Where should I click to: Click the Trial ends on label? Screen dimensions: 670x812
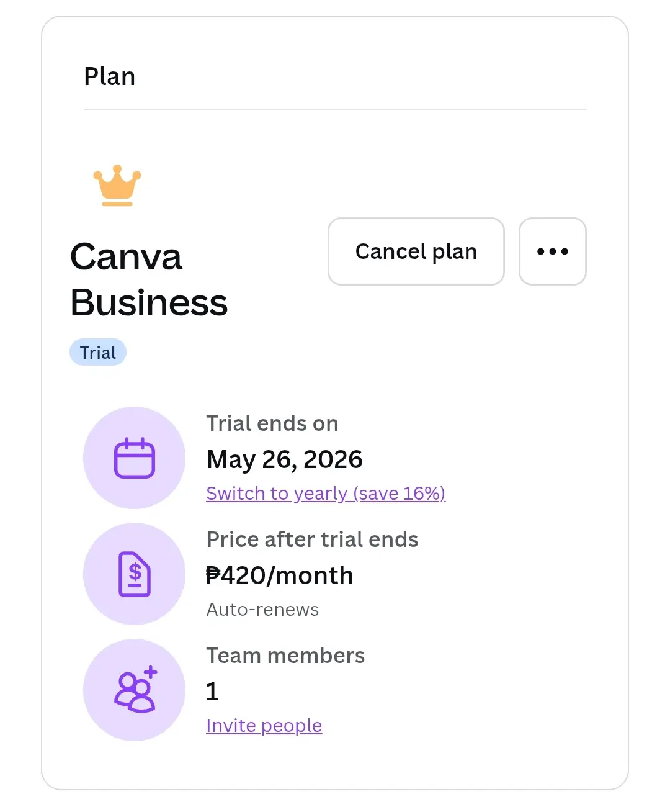(273, 423)
